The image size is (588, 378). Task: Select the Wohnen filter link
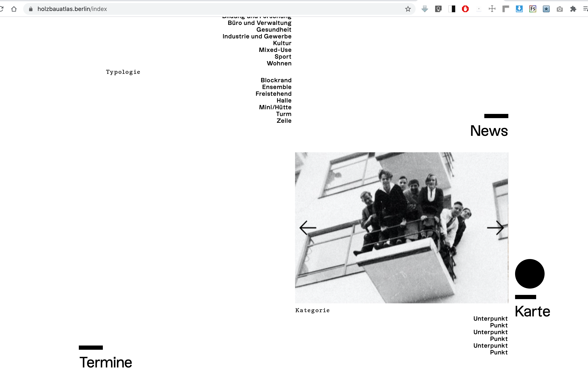[279, 63]
